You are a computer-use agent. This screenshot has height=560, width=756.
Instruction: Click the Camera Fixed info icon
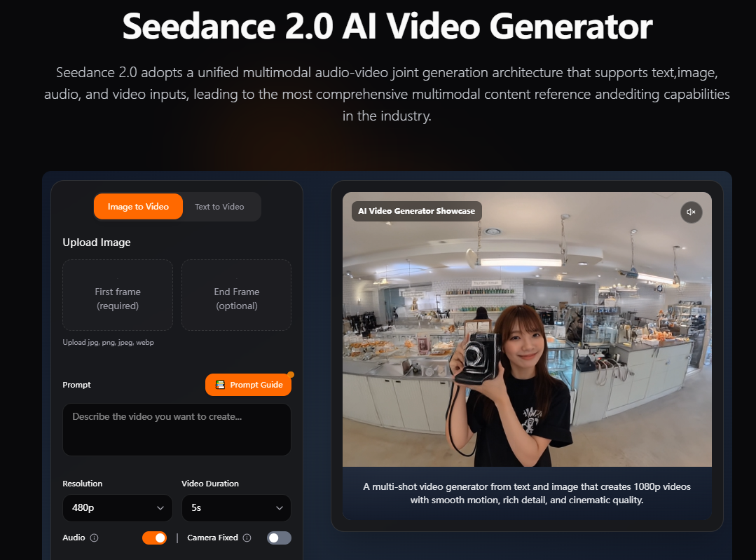click(247, 538)
